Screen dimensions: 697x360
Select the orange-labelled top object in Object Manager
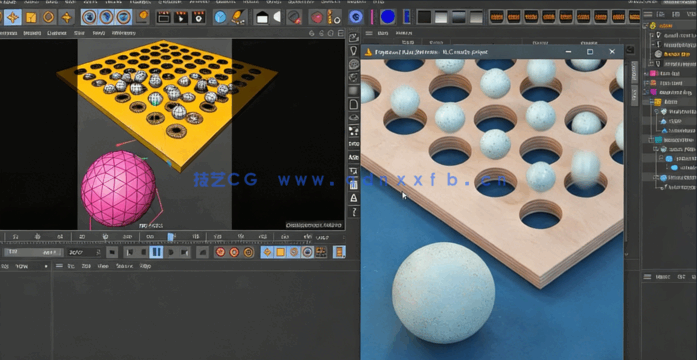(x=665, y=26)
